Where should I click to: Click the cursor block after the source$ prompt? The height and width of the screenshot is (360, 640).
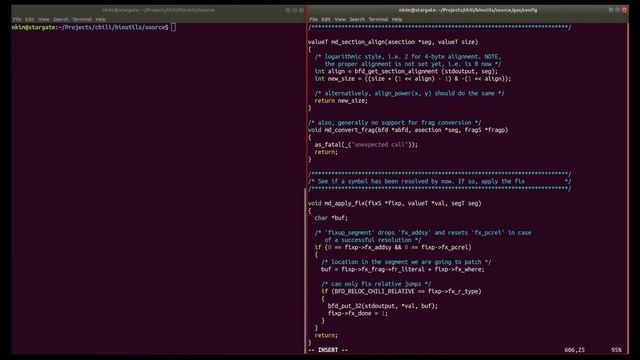coord(173,27)
